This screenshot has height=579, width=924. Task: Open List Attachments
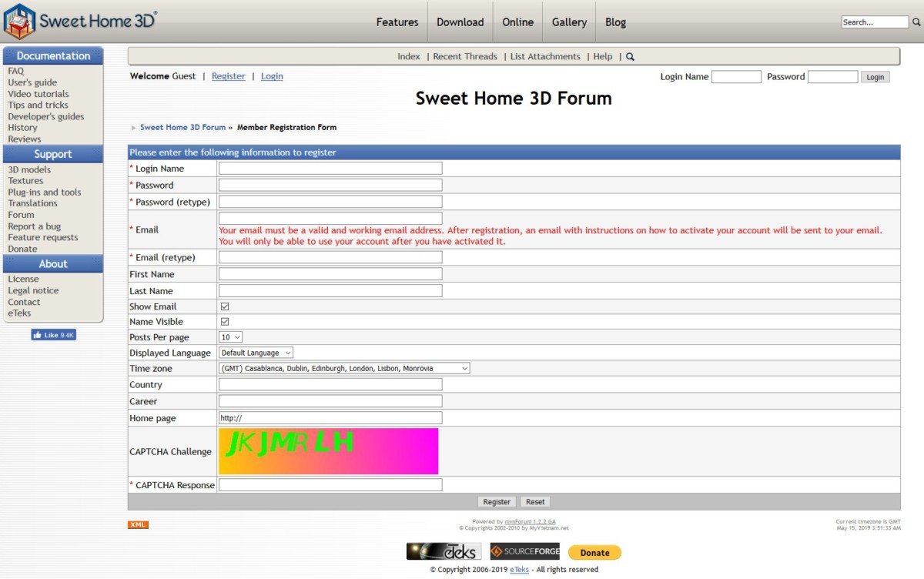tap(545, 57)
